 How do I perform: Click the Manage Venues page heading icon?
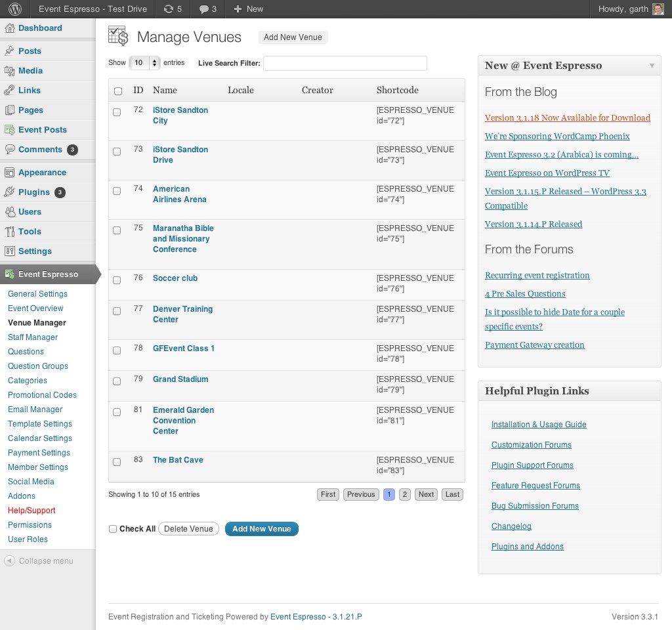(x=118, y=36)
